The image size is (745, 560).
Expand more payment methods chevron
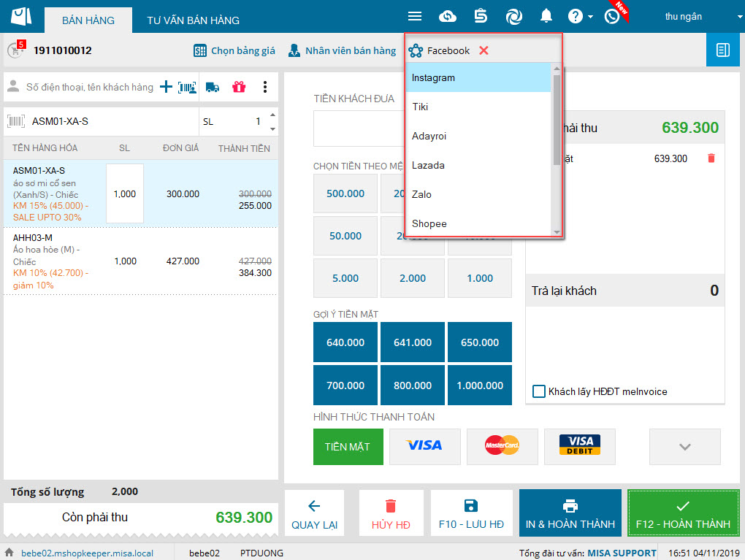click(x=684, y=447)
